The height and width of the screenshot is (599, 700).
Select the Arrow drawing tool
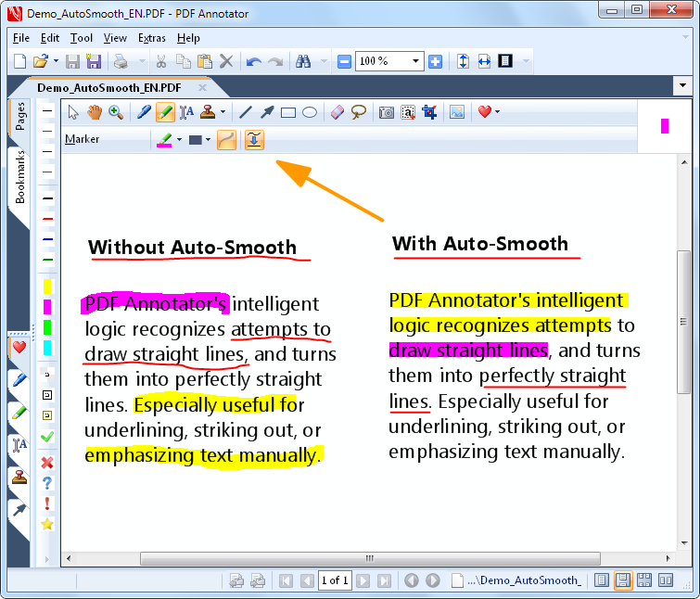267,112
